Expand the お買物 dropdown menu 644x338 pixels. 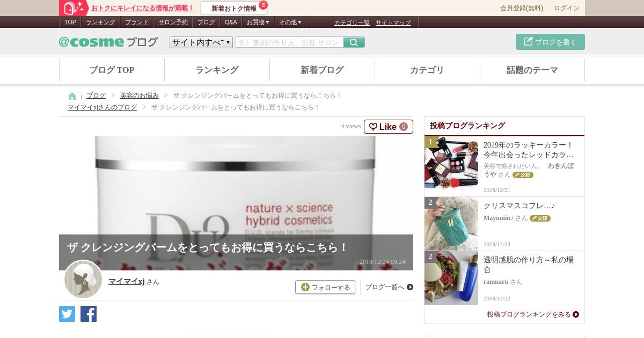(x=258, y=23)
